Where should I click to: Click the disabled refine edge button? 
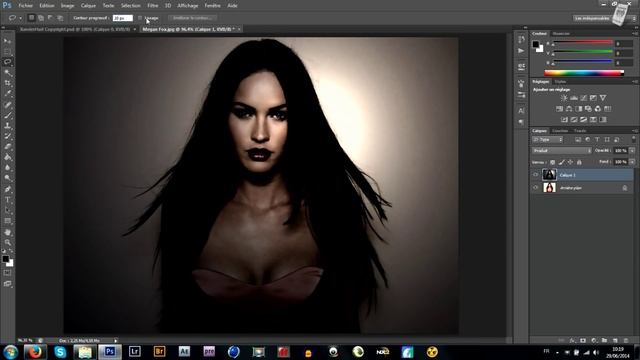point(192,18)
